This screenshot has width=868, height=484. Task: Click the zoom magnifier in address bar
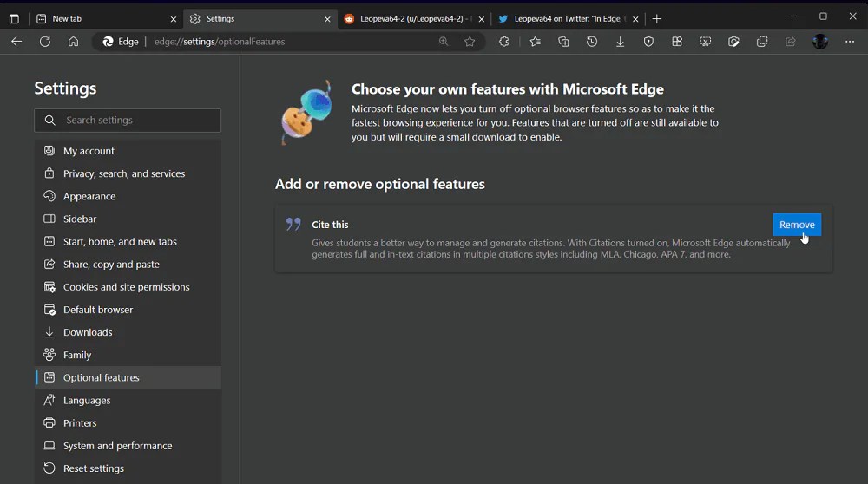coord(444,42)
